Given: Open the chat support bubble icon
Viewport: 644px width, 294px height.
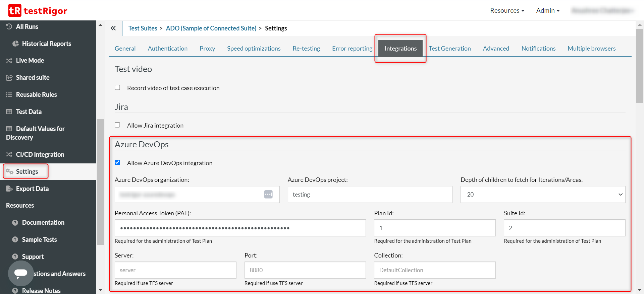Looking at the screenshot, I should coord(21,273).
